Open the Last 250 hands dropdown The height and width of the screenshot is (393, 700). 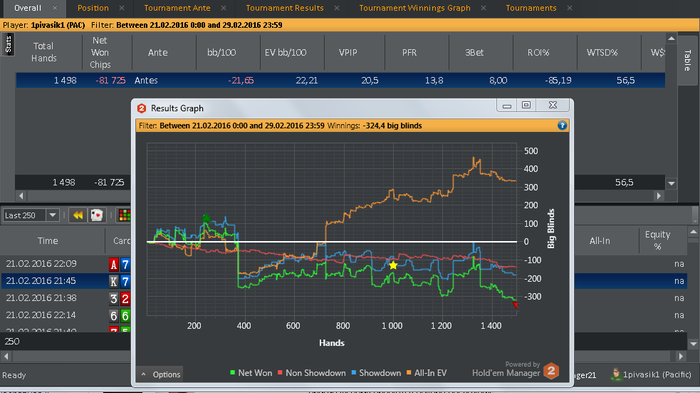(53, 215)
